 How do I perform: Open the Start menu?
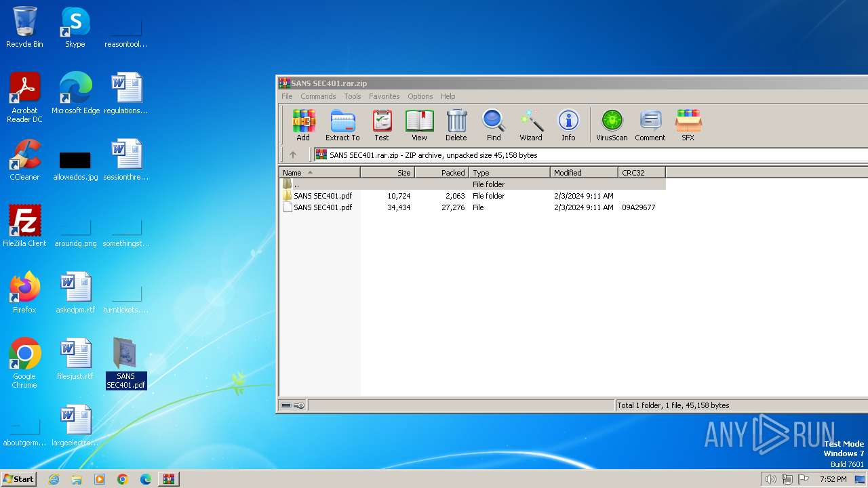18,479
